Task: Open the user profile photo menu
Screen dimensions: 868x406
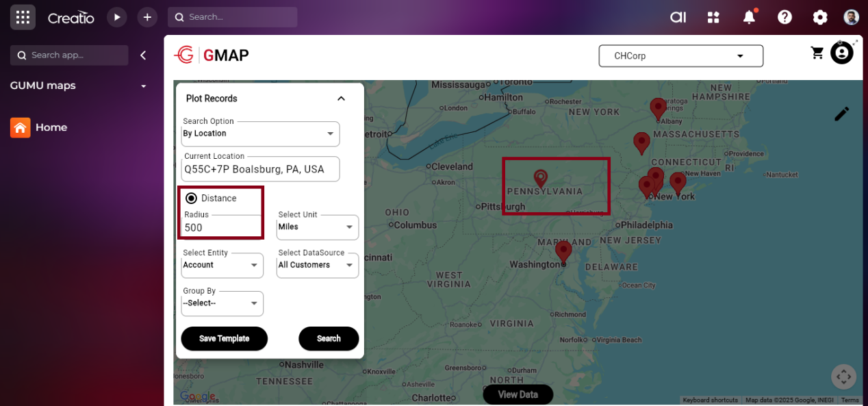Action: (851, 17)
